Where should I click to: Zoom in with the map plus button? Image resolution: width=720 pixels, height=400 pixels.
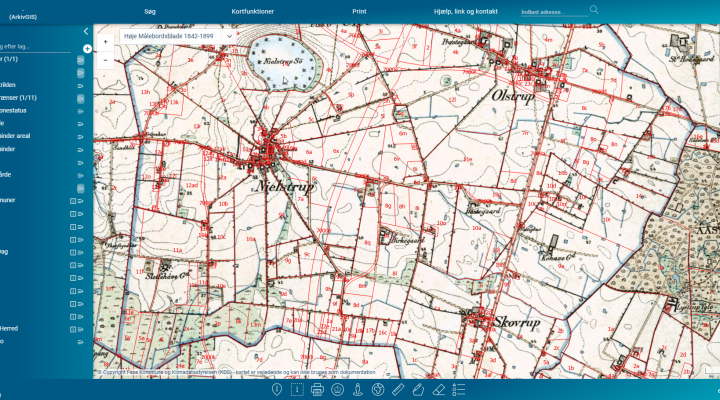click(x=106, y=42)
